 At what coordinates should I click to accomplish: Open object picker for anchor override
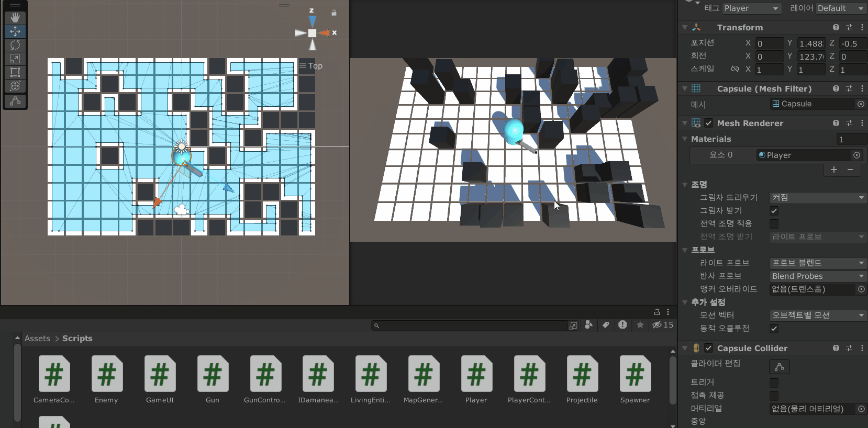click(861, 289)
